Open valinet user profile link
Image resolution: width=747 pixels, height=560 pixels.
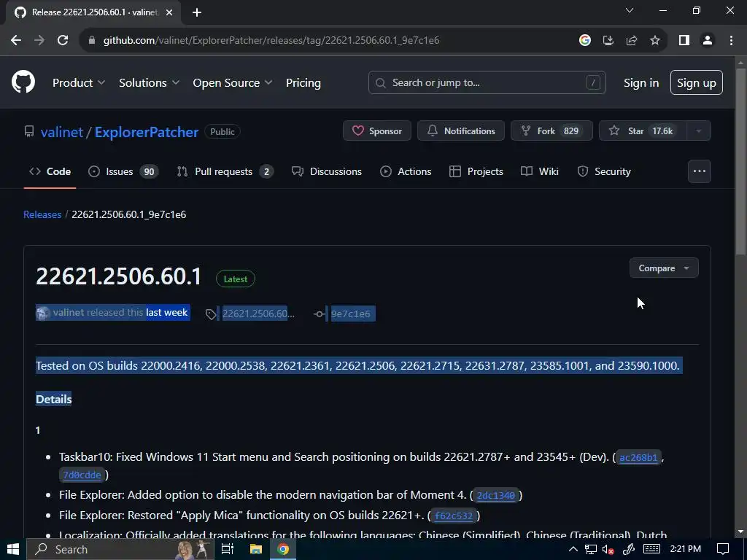(x=62, y=132)
